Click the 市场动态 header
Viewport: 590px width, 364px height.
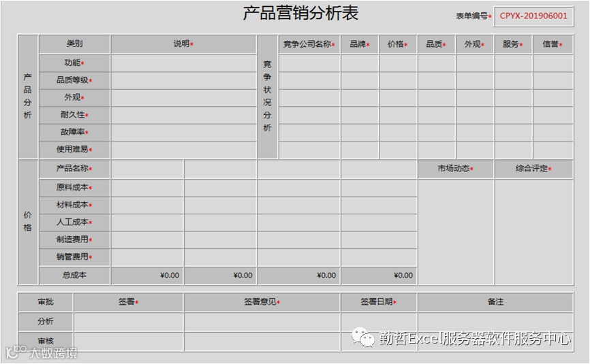[456, 169]
